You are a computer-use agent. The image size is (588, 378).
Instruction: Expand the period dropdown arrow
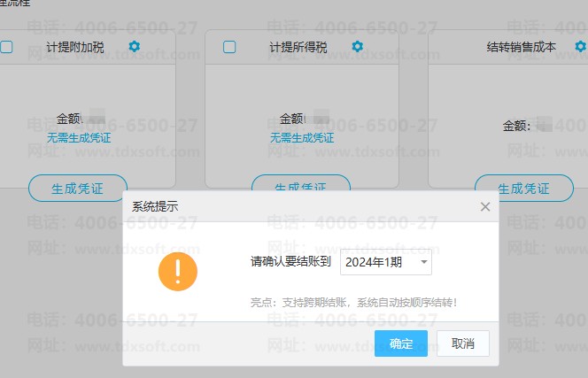[x=424, y=262]
